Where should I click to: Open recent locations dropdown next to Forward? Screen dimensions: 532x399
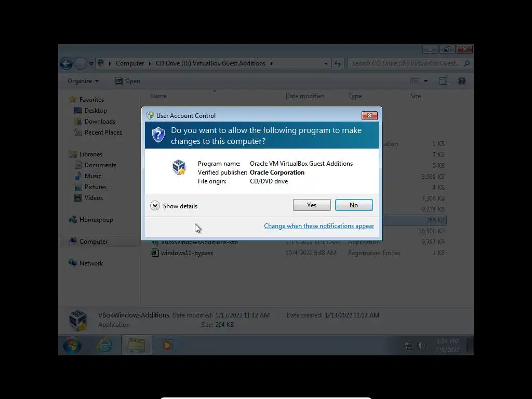[91, 63]
